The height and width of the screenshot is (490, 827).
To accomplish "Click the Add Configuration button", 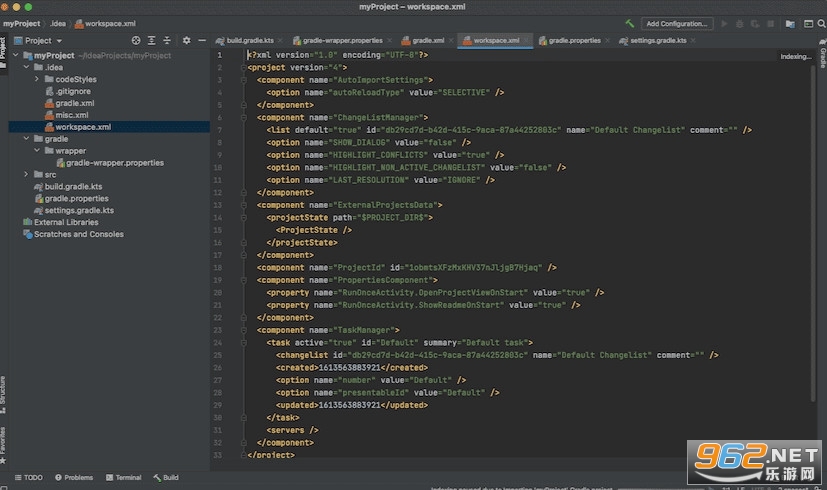I will (x=677, y=24).
